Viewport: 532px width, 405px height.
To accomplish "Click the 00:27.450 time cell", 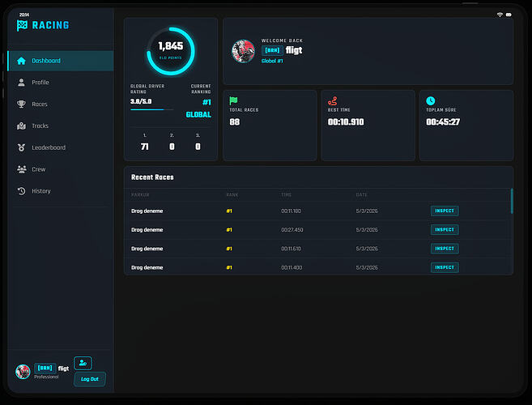I will pos(292,230).
